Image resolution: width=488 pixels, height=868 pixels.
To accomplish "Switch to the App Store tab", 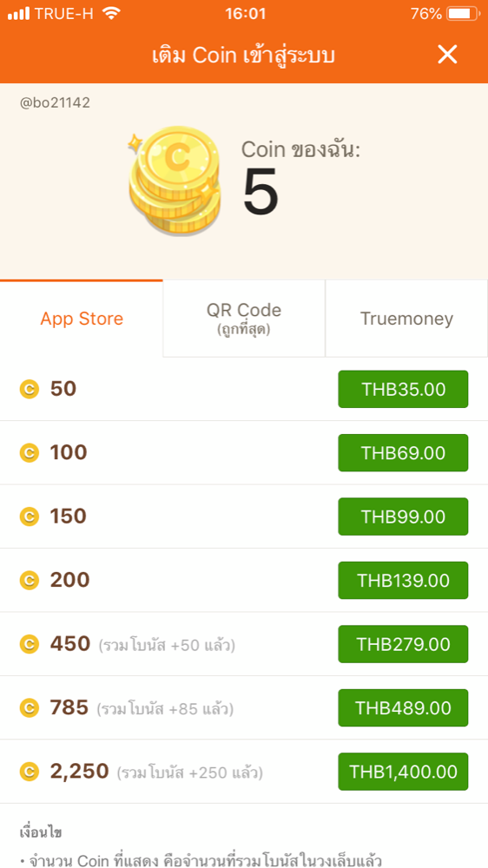I will point(82,319).
